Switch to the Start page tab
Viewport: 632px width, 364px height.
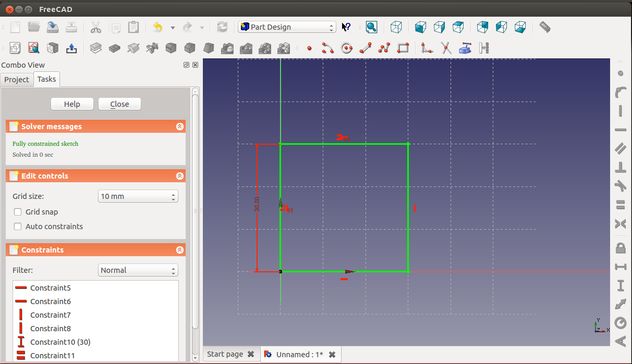pyautogui.click(x=225, y=354)
